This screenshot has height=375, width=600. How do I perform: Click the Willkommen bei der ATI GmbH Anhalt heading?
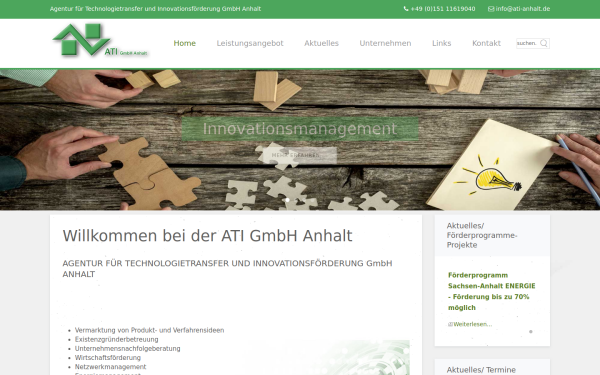tap(207, 236)
